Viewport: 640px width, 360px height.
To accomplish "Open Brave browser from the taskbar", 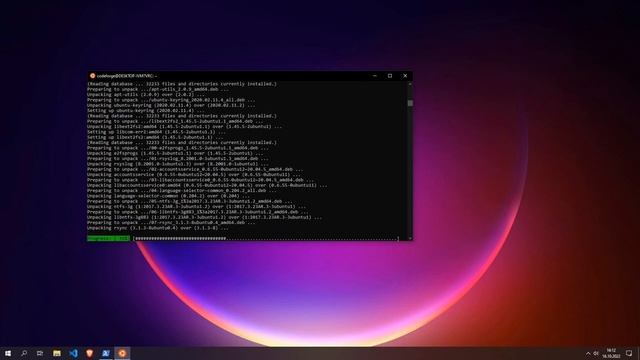I will [x=89, y=353].
